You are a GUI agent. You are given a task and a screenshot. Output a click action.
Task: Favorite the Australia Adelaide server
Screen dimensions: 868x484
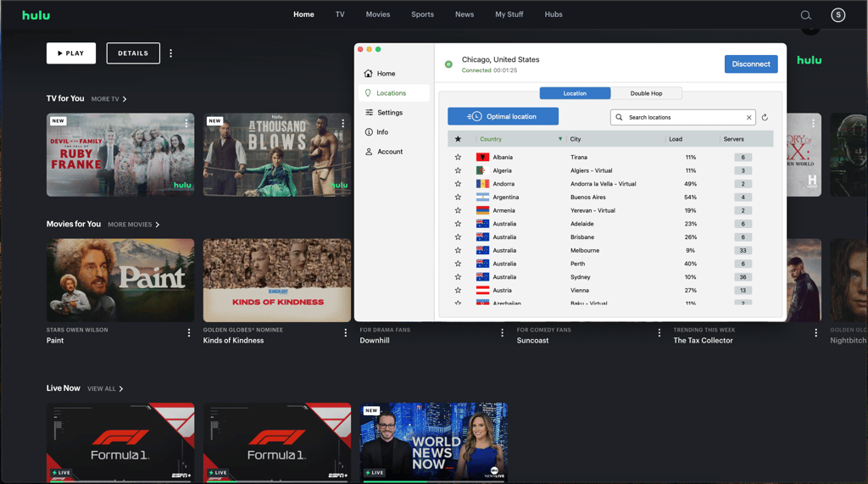click(458, 224)
